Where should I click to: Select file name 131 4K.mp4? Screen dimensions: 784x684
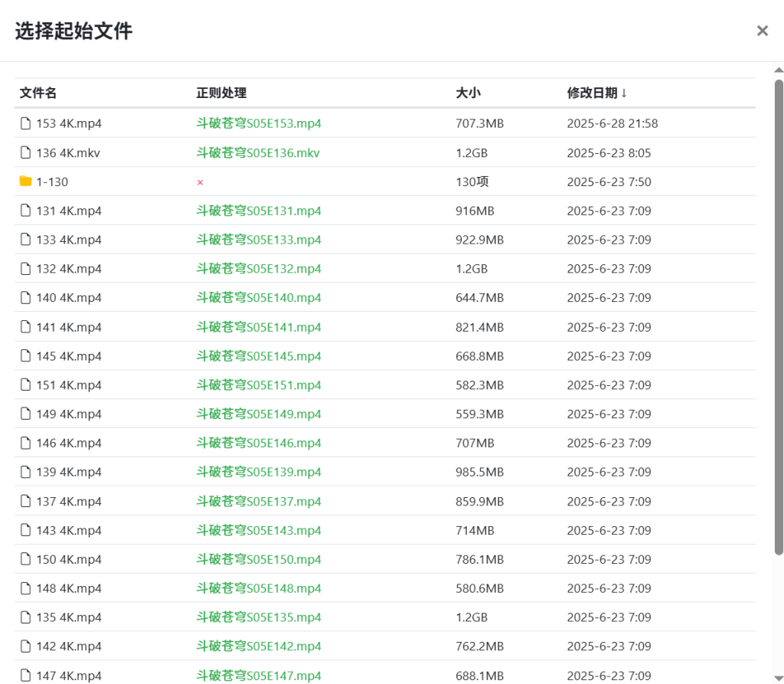(69, 211)
